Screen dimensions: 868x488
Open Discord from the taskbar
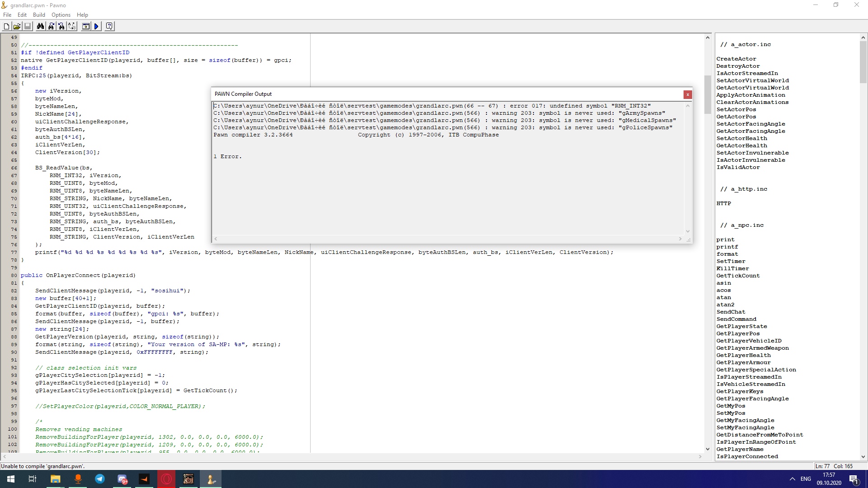pos(122,479)
